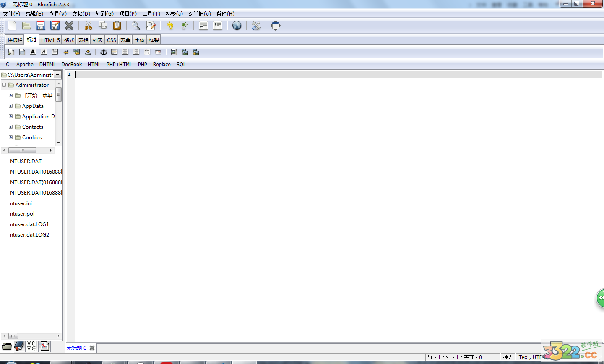The width and height of the screenshot is (604, 364).
Task: Copy selection using the copy icon
Action: 103,26
